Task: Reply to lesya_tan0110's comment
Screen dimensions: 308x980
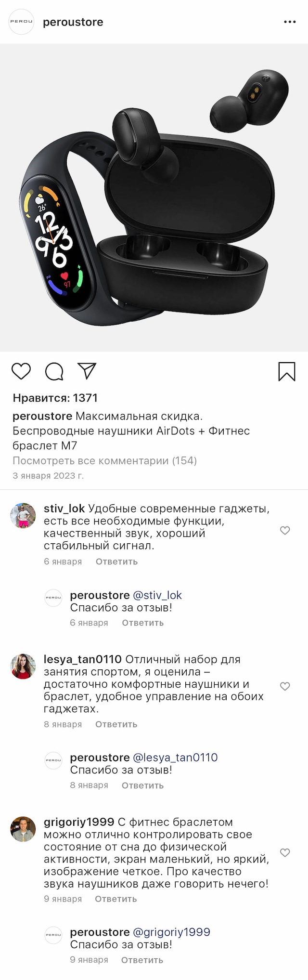Action: tap(116, 724)
